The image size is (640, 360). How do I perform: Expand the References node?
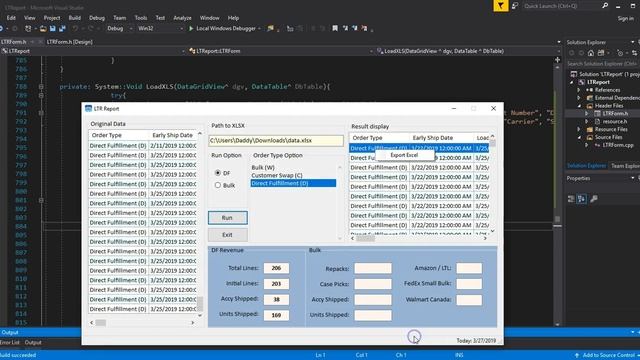coord(579,90)
